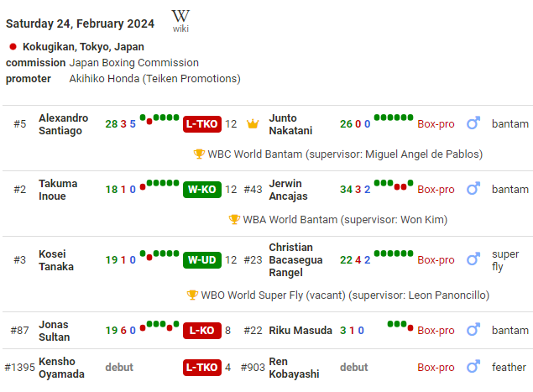This screenshot has height=392, width=533.
Task: Open Junto Nakatani's profile page
Action: pyautogui.click(x=292, y=124)
